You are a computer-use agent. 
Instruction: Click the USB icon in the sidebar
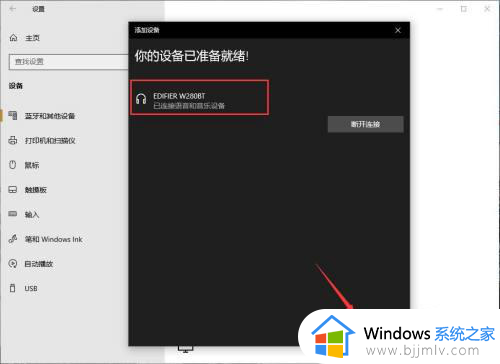[13, 288]
